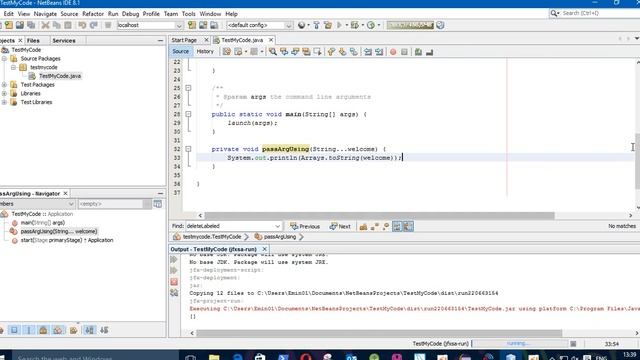Click the Clean and Build icon
The width and height of the screenshot is (640, 360).
(x=328, y=25)
